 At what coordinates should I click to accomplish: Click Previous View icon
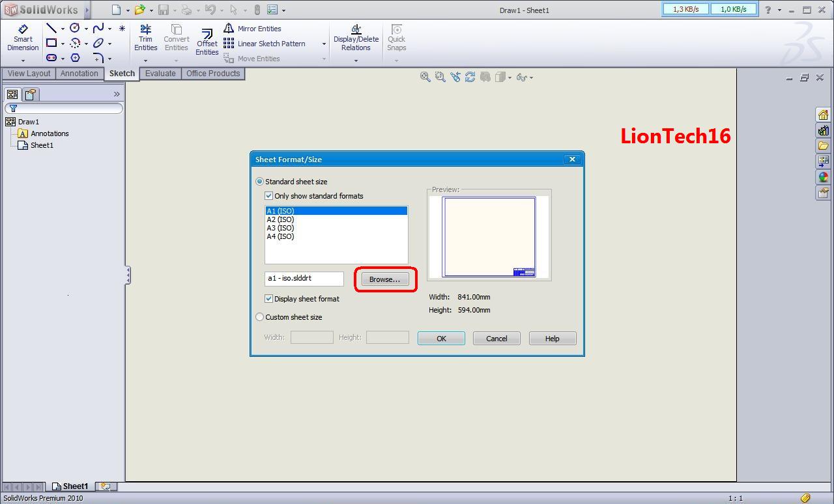pos(455,77)
